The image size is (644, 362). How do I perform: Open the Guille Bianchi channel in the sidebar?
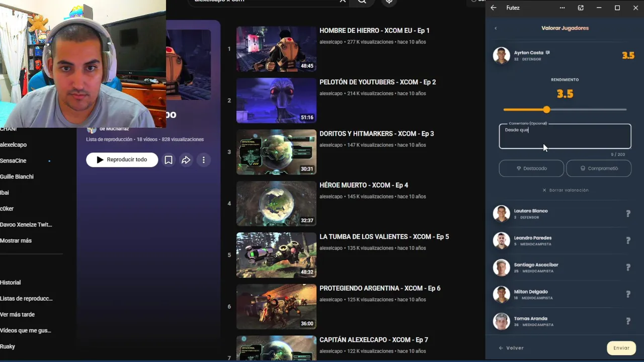tap(17, 177)
